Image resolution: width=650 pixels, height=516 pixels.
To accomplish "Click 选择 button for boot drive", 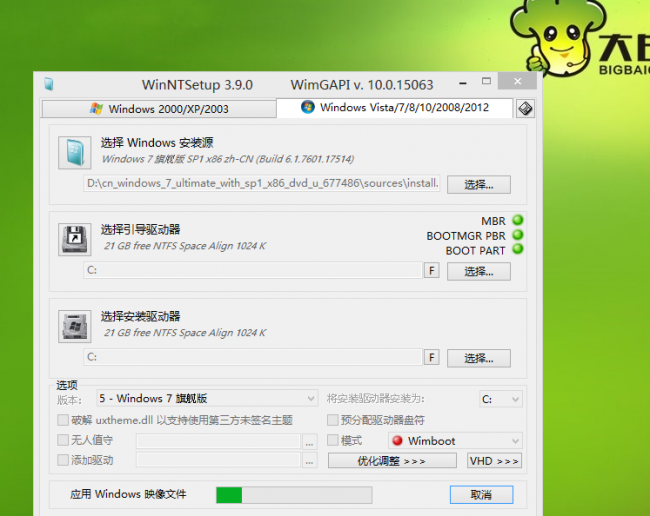I will click(479, 271).
